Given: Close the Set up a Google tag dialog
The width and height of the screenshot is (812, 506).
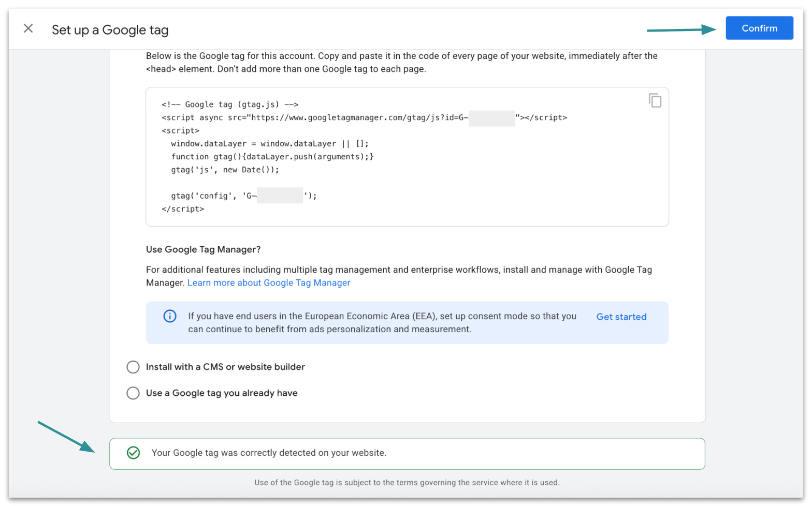Looking at the screenshot, I should pyautogui.click(x=28, y=28).
